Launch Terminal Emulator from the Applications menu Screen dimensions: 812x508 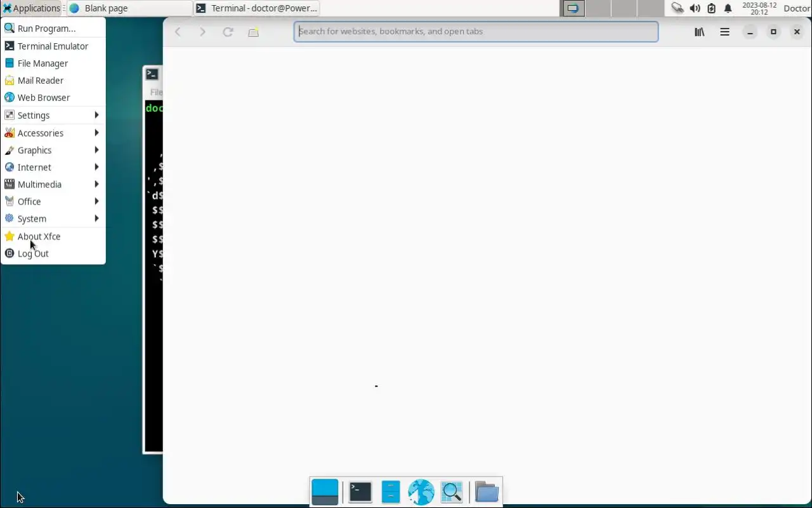[x=53, y=46]
